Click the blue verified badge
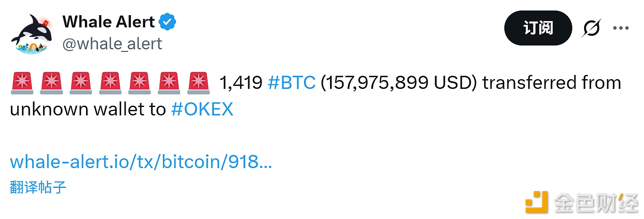 pyautogui.click(x=168, y=22)
